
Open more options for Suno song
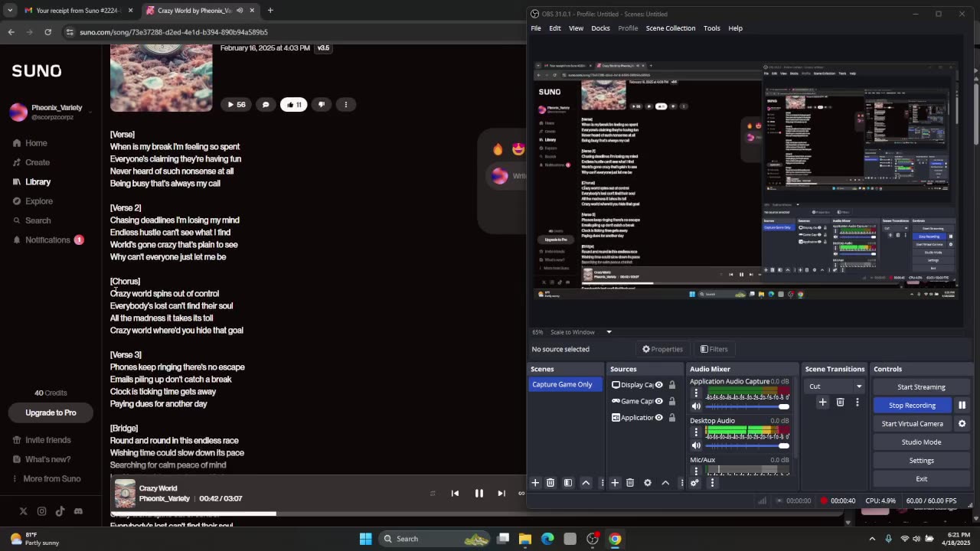point(346,105)
